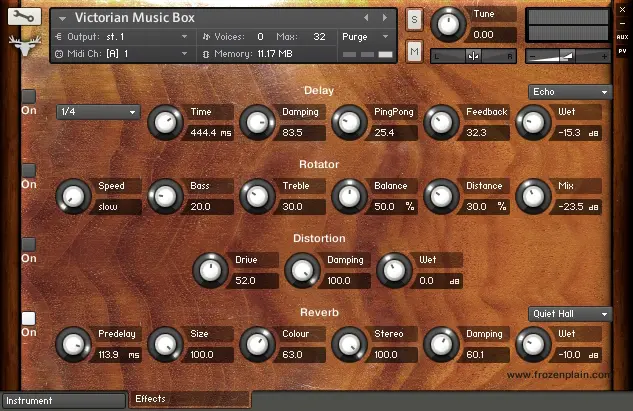The image size is (633, 411).
Task: Open the Quiet Hall reverb preset dropdown
Action: 570,314
